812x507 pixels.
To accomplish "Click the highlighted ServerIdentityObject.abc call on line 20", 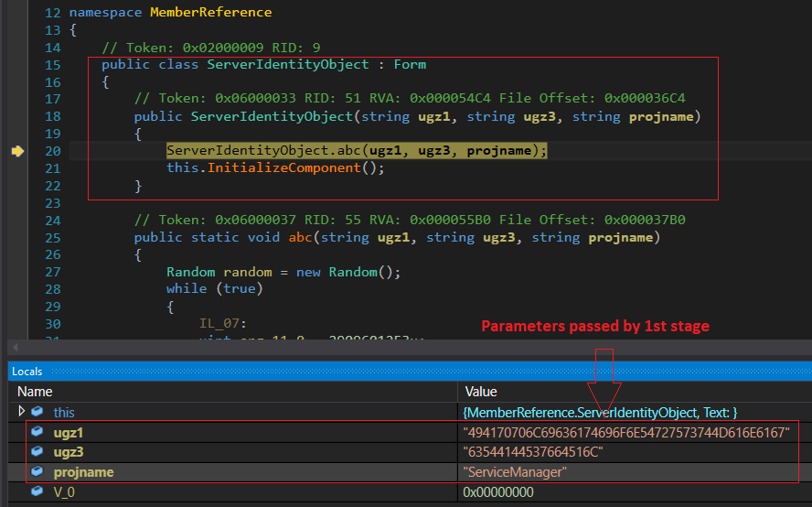I will tap(357, 150).
